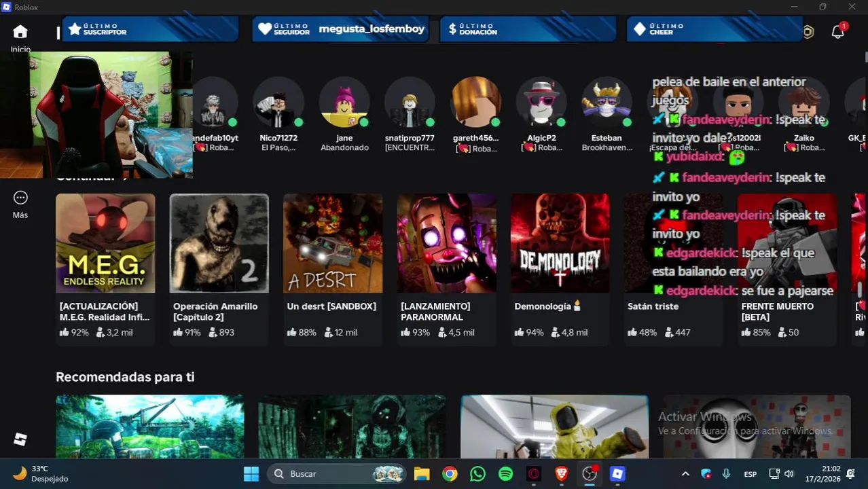Open the notifications bell
Viewport: 868px width, 489px height.
(838, 31)
